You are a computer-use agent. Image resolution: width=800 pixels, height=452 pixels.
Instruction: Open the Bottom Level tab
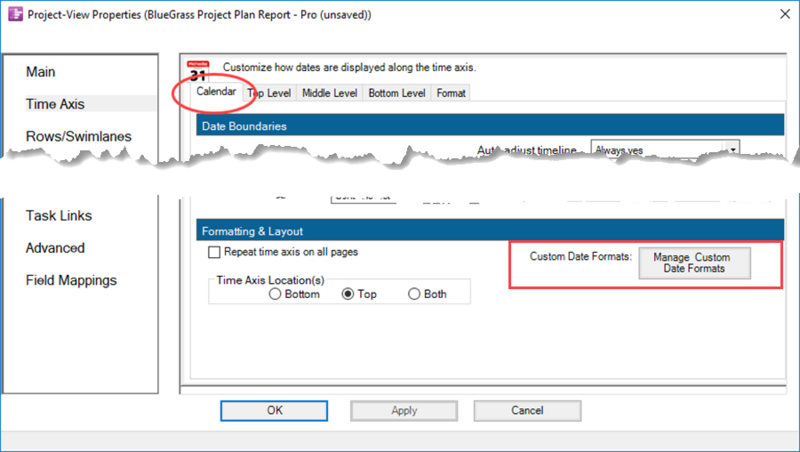pos(396,93)
